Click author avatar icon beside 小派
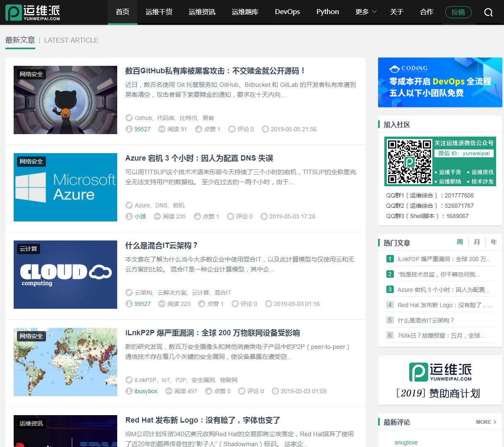The image size is (504, 447). click(x=129, y=216)
